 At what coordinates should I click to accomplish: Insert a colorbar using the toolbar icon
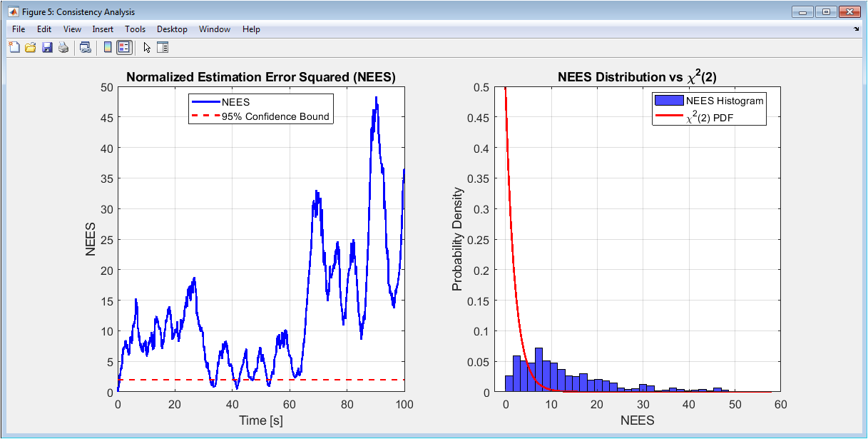pyautogui.click(x=108, y=48)
